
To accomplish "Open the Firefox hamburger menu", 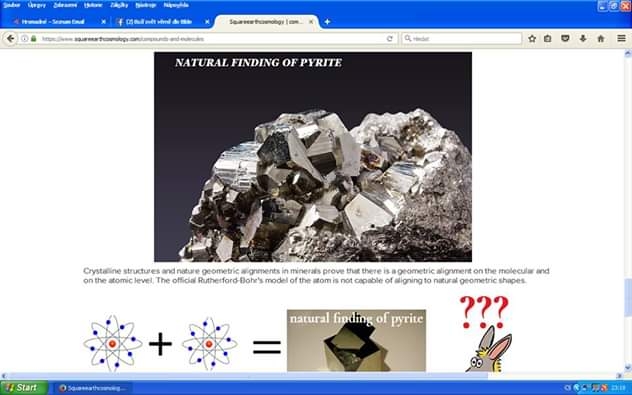I will pos(621,39).
